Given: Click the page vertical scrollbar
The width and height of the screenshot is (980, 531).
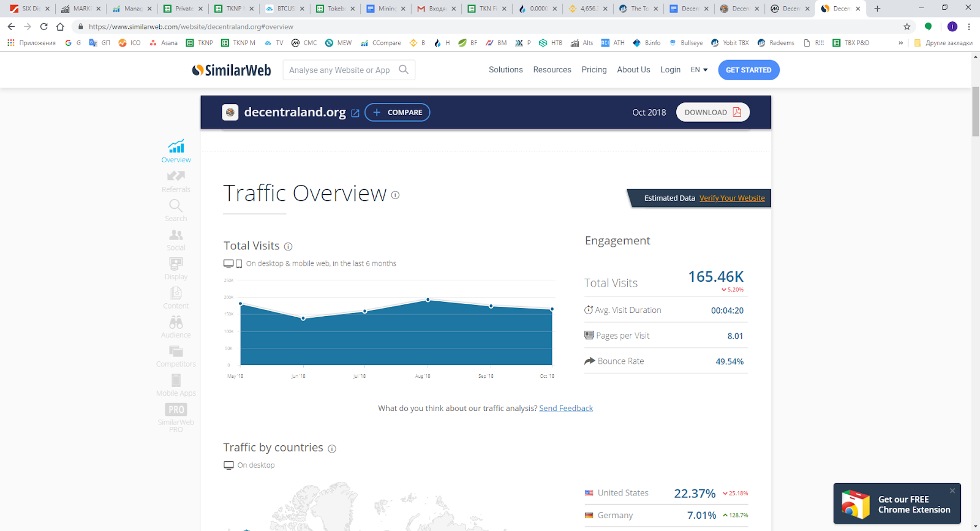Looking at the screenshot, I should click(976, 111).
